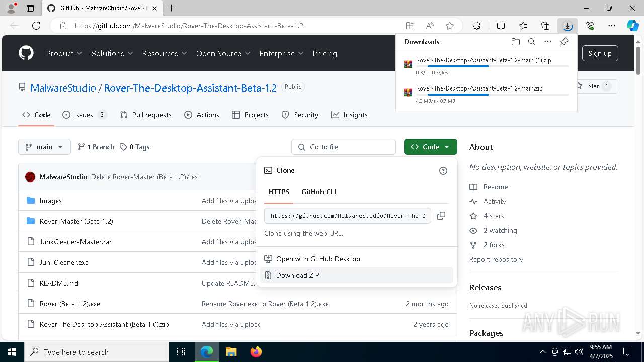This screenshot has width=644, height=362.
Task: Open Firefox from the taskbar
Action: click(x=256, y=352)
